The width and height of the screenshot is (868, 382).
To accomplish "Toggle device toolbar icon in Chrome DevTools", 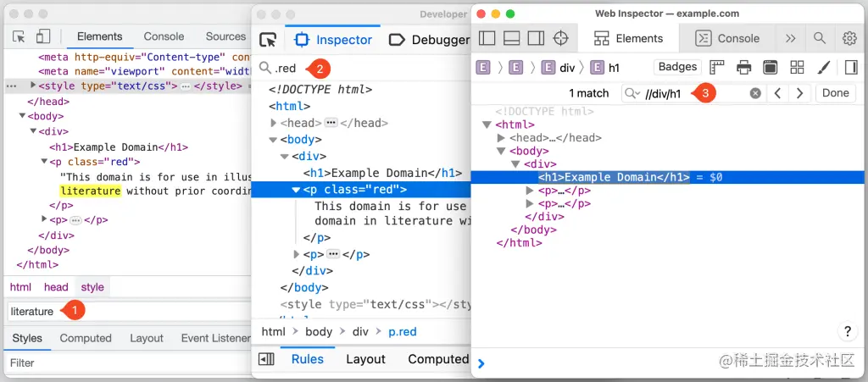I will (x=42, y=37).
